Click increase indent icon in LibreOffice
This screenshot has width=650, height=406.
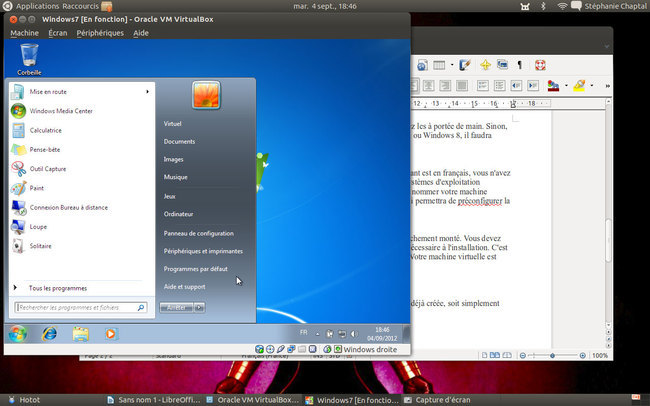click(533, 86)
